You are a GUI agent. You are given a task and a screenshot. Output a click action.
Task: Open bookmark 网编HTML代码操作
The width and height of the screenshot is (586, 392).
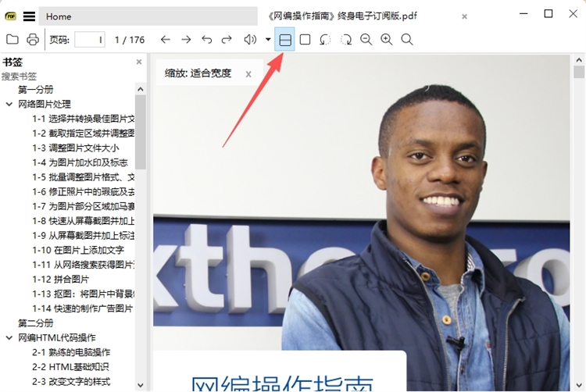tap(57, 338)
